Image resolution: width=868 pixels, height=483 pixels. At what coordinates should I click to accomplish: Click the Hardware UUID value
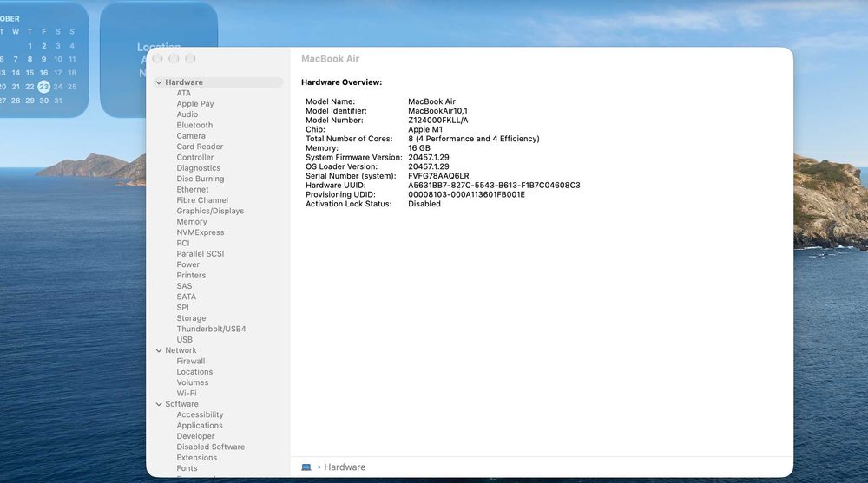pyautogui.click(x=495, y=186)
